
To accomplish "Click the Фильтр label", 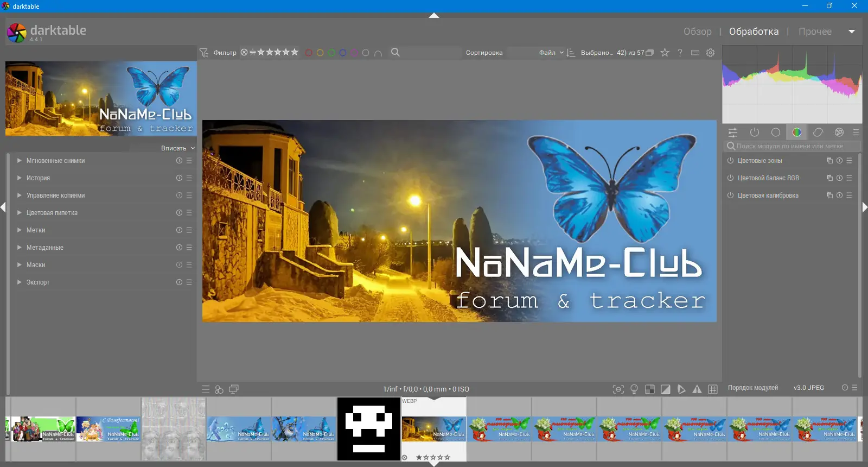I will pos(225,53).
